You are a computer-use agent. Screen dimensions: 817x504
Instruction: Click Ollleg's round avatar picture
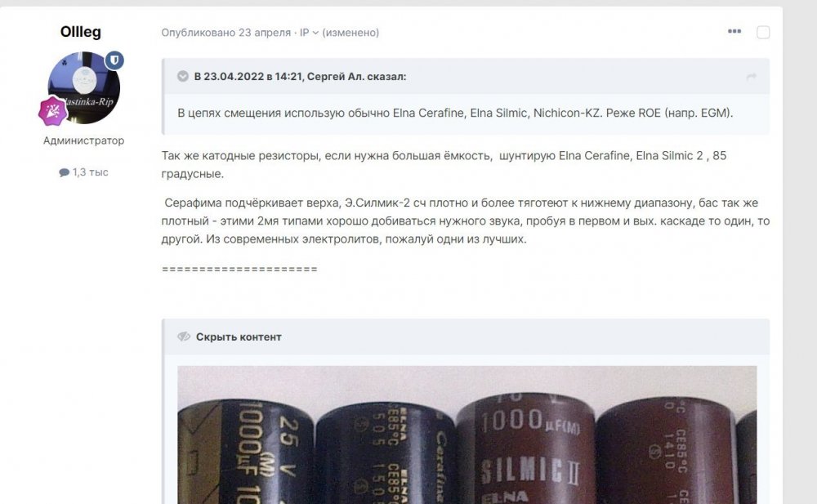[84, 87]
